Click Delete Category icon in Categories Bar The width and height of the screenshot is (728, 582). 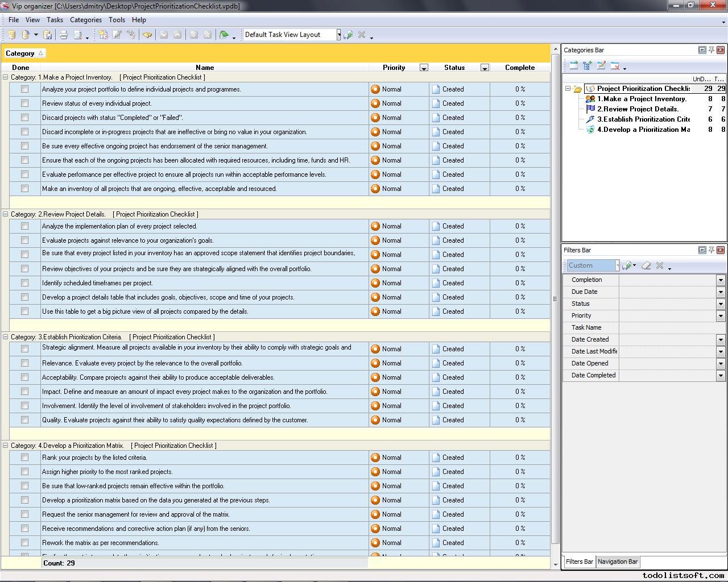click(615, 66)
